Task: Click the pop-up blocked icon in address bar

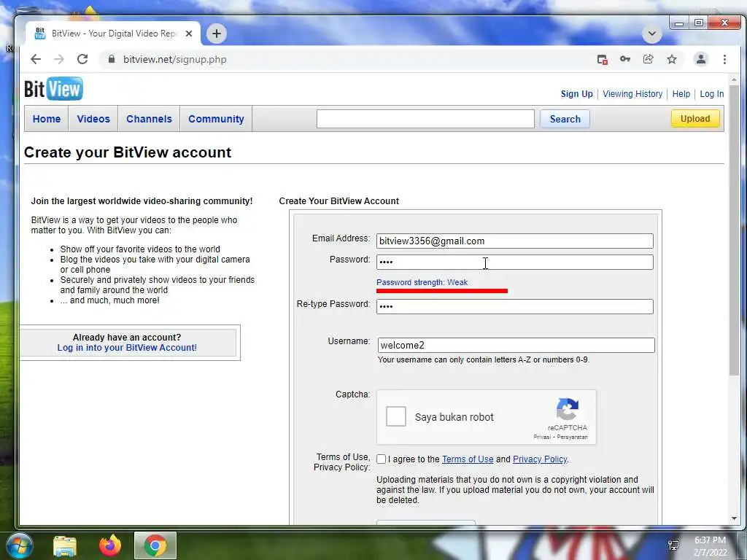Action: click(602, 59)
